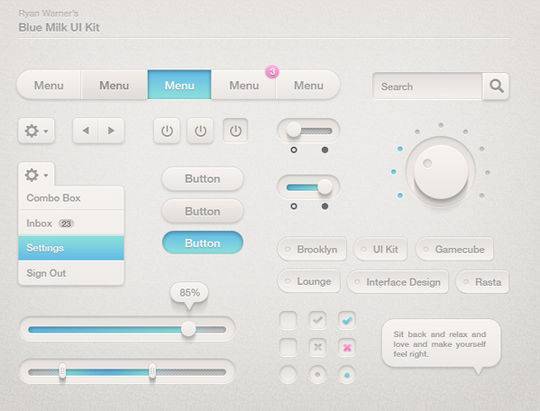Viewport: 540px width, 411px height.
Task: Select the highlighted blue Menu tab
Action: coord(179,85)
